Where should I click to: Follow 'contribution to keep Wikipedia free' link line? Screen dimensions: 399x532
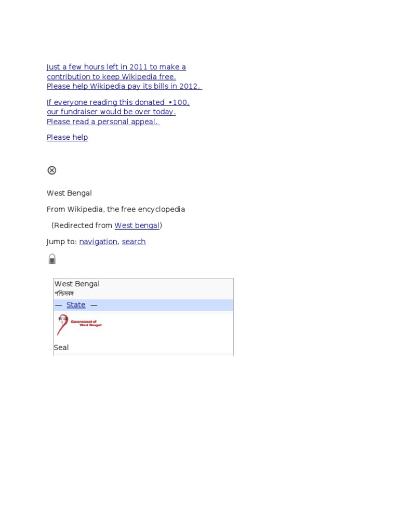coord(111,77)
